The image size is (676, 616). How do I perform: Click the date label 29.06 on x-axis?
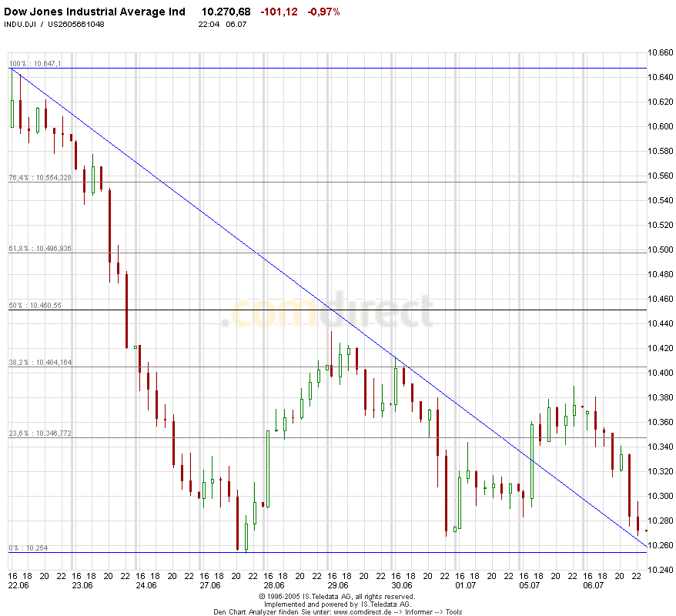[x=338, y=585]
